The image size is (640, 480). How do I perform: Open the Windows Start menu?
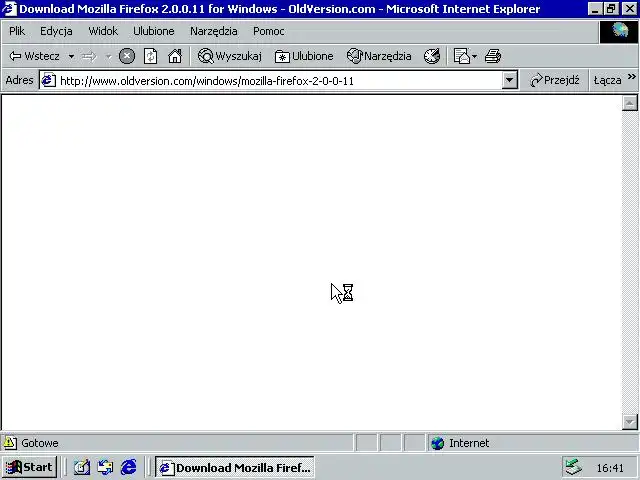[29, 467]
